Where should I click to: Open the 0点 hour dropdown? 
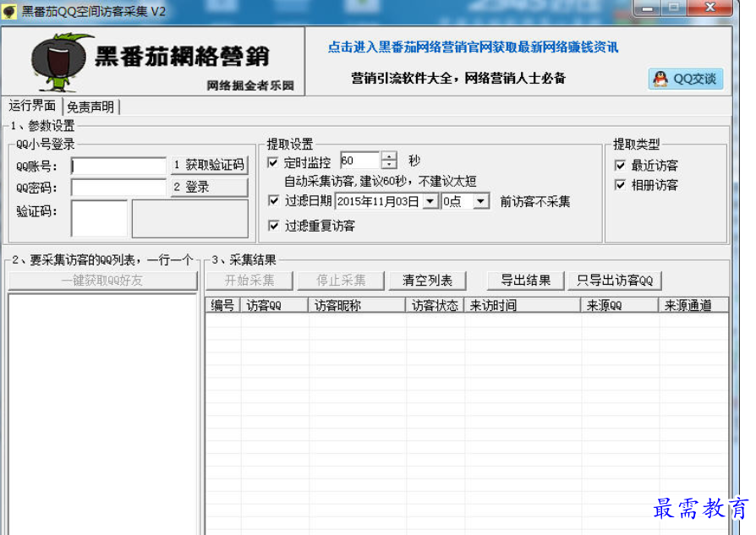(480, 201)
